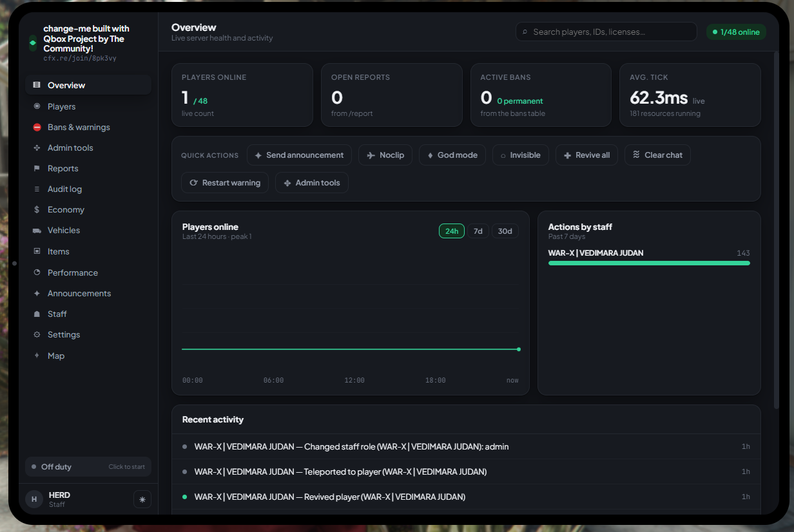Viewport: 794px width, 532px height.
Task: Click the cfx.re/join/8pk3vy link
Action: coord(80,59)
